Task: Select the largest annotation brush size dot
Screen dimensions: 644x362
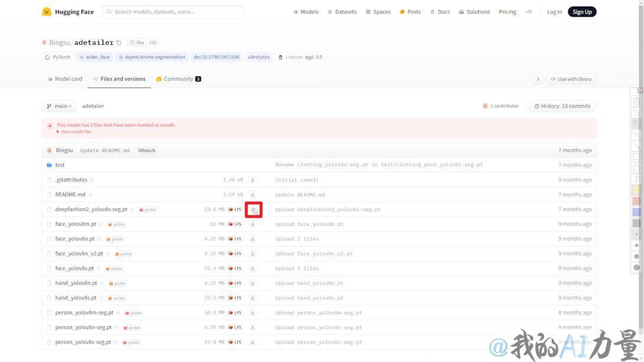Action: (x=636, y=268)
